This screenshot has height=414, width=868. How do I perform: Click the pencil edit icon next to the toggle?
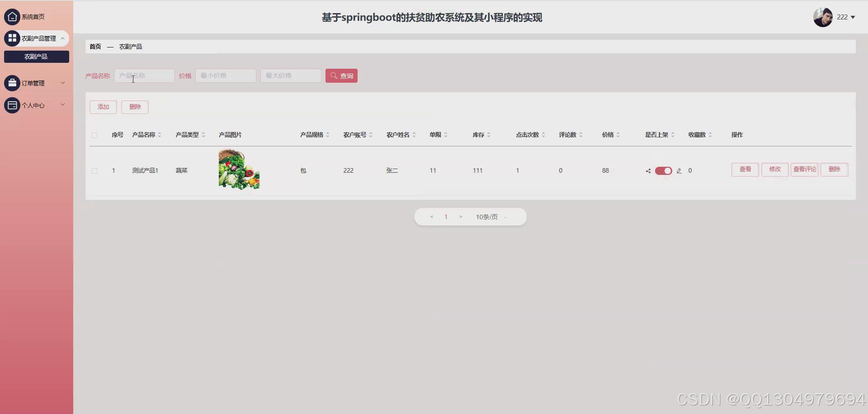679,171
